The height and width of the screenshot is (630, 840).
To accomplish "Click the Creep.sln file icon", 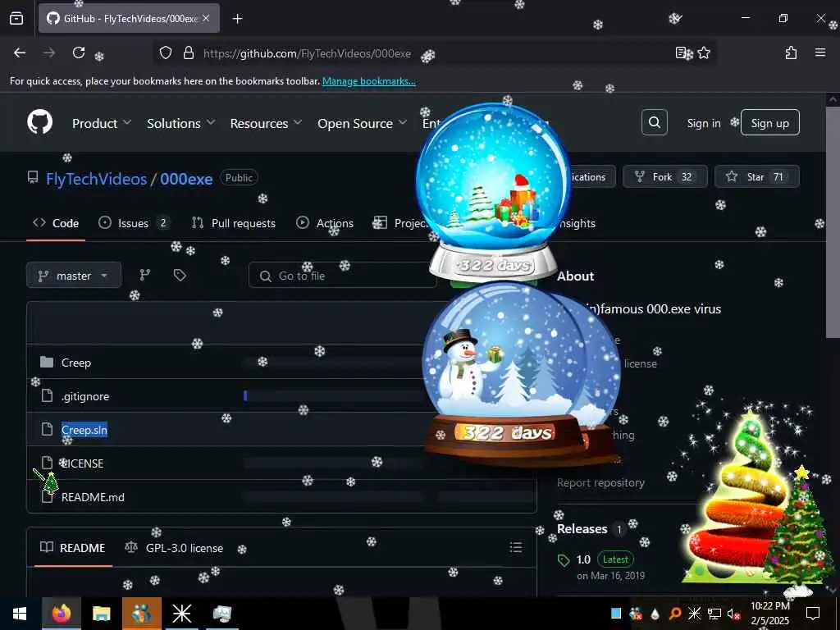I will (x=47, y=429).
